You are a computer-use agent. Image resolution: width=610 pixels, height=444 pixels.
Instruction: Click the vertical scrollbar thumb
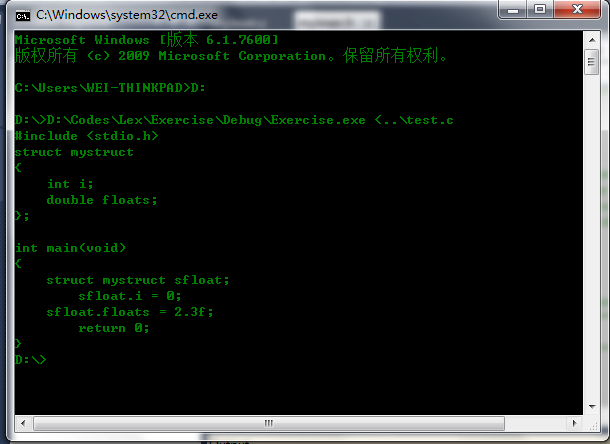pyautogui.click(x=592, y=62)
